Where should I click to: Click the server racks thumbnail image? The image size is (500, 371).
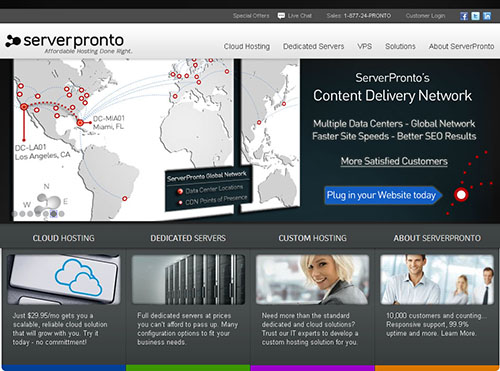pyautogui.click(x=188, y=279)
